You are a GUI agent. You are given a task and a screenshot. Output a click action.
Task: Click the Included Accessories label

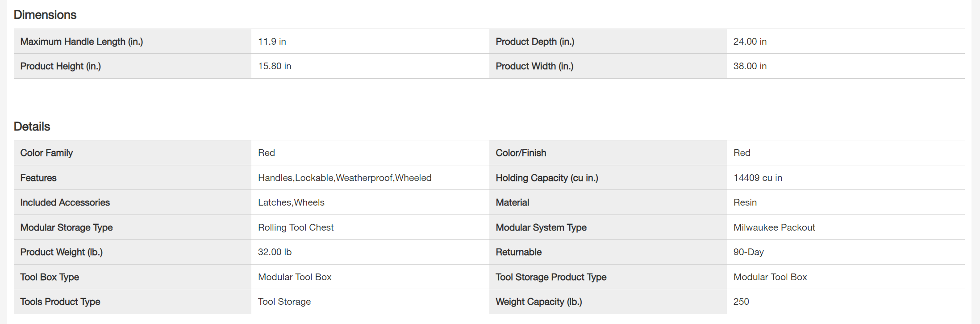[65, 202]
